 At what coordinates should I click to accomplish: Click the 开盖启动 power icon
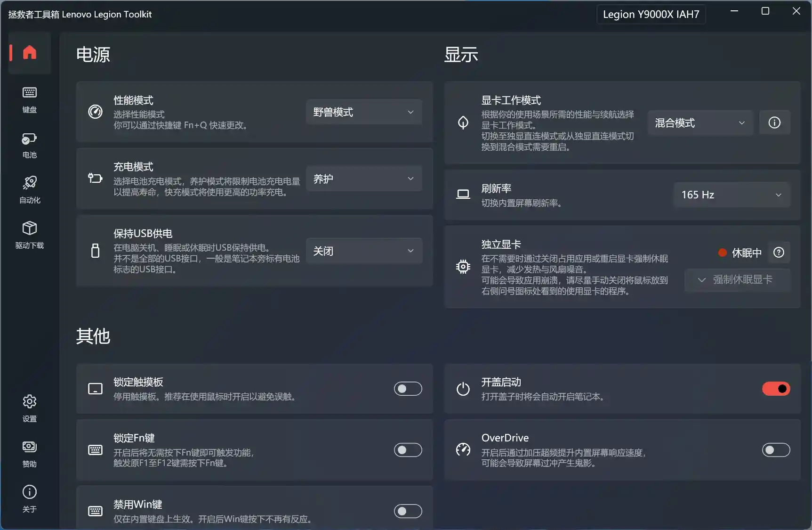pos(463,389)
